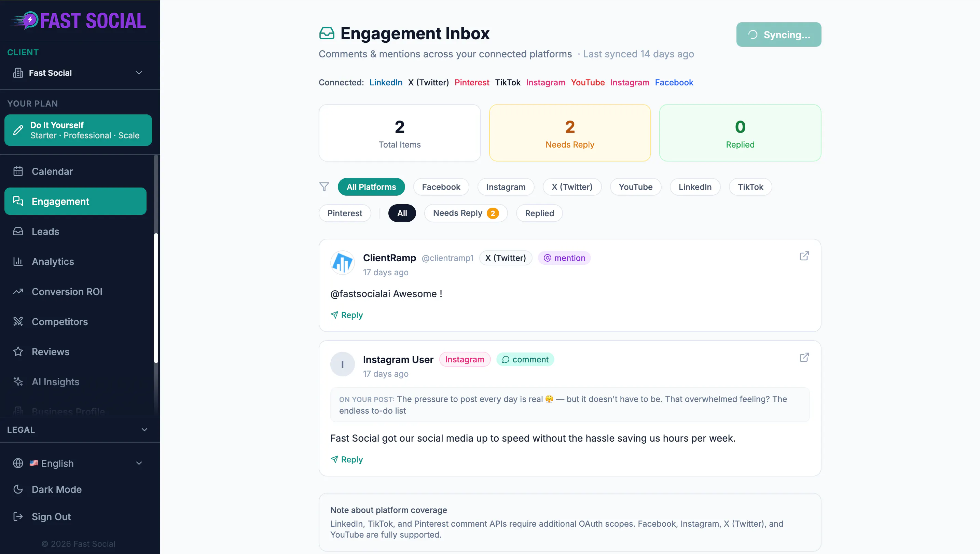Click the Replied stats card
The height and width of the screenshot is (554, 980).
pyautogui.click(x=740, y=133)
